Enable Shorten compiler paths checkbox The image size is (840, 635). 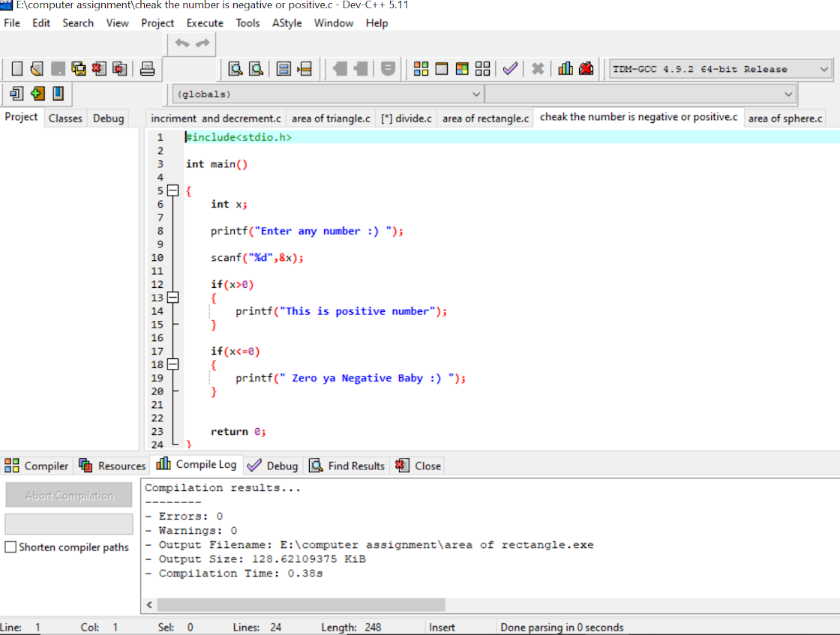click(x=11, y=547)
